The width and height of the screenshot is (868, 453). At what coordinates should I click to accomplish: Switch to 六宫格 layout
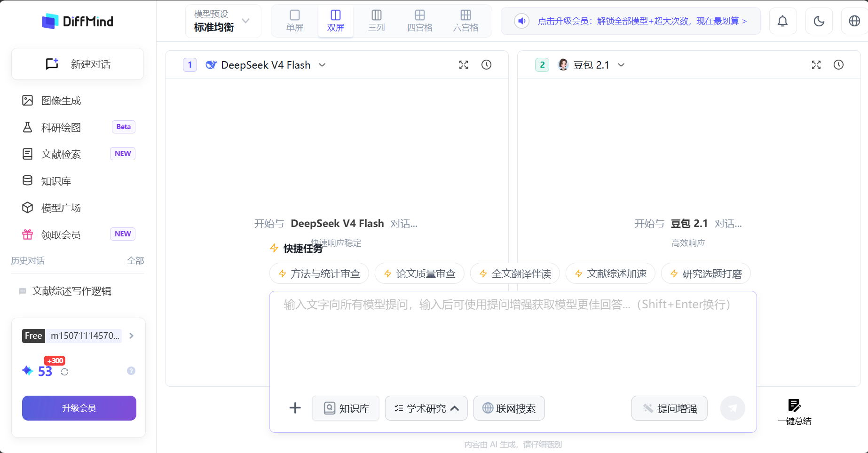466,21
